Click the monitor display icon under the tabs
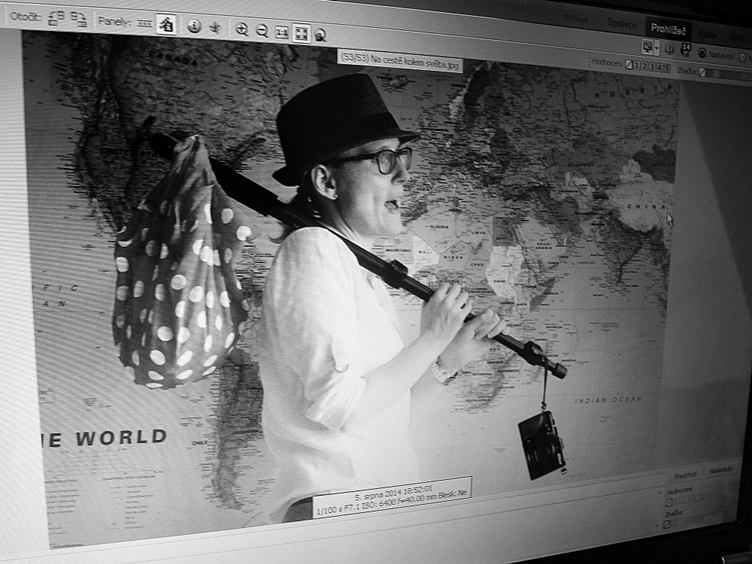Image resolution: width=752 pixels, height=564 pixels. tap(648, 47)
